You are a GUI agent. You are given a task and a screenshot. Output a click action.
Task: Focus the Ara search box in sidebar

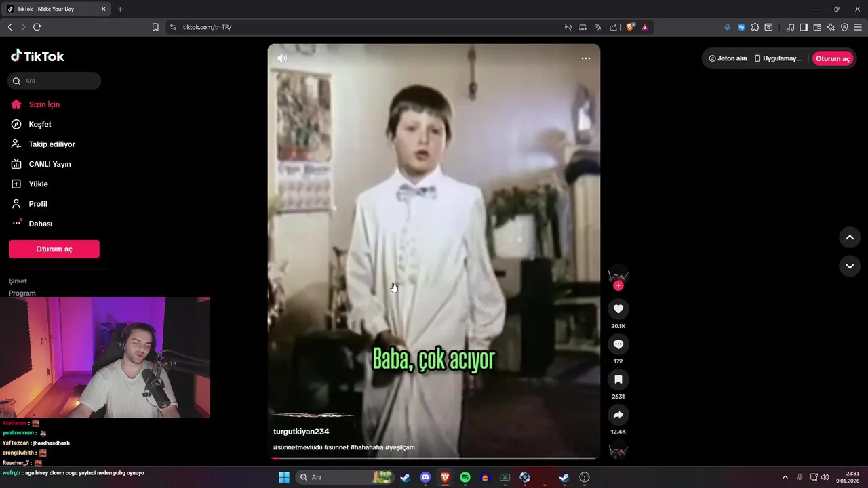[x=54, y=81]
